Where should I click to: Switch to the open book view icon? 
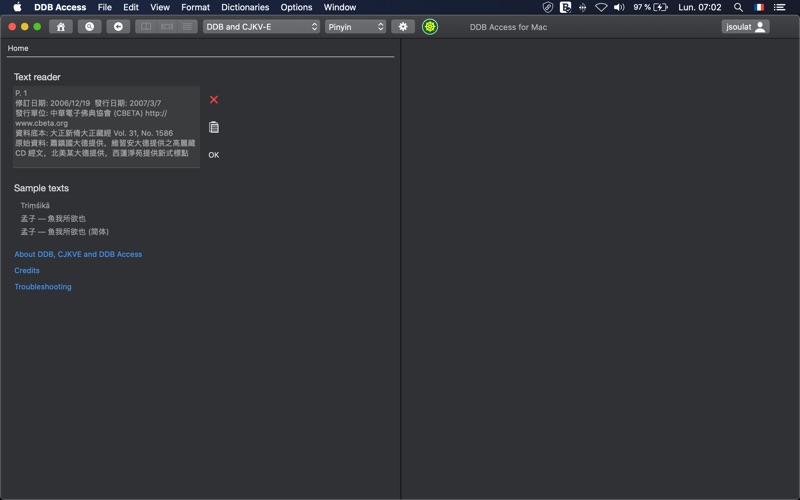click(x=146, y=27)
